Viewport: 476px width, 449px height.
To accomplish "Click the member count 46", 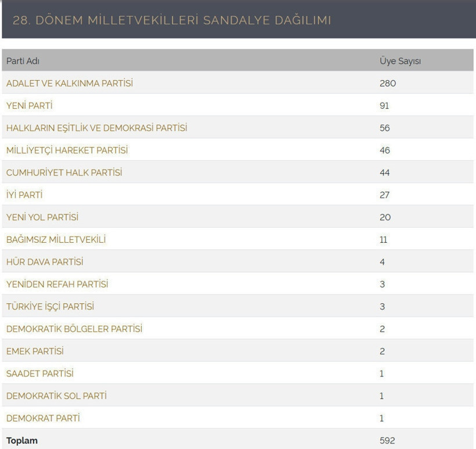I will coord(385,150).
